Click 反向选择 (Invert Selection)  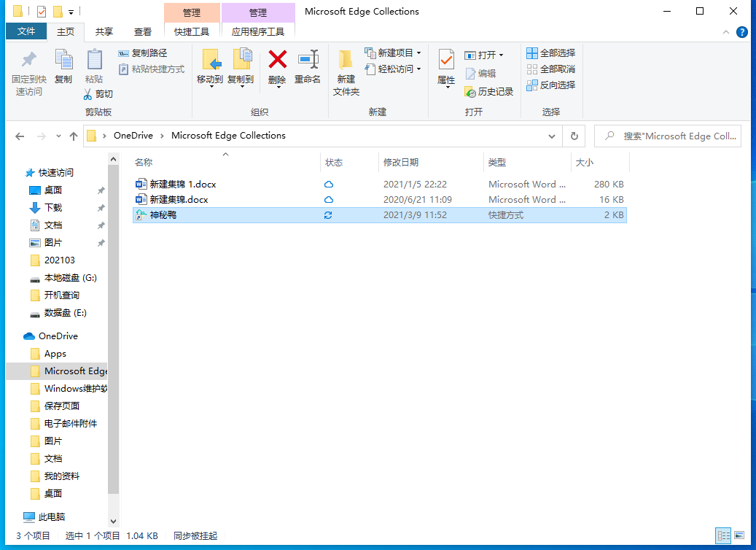pos(551,85)
